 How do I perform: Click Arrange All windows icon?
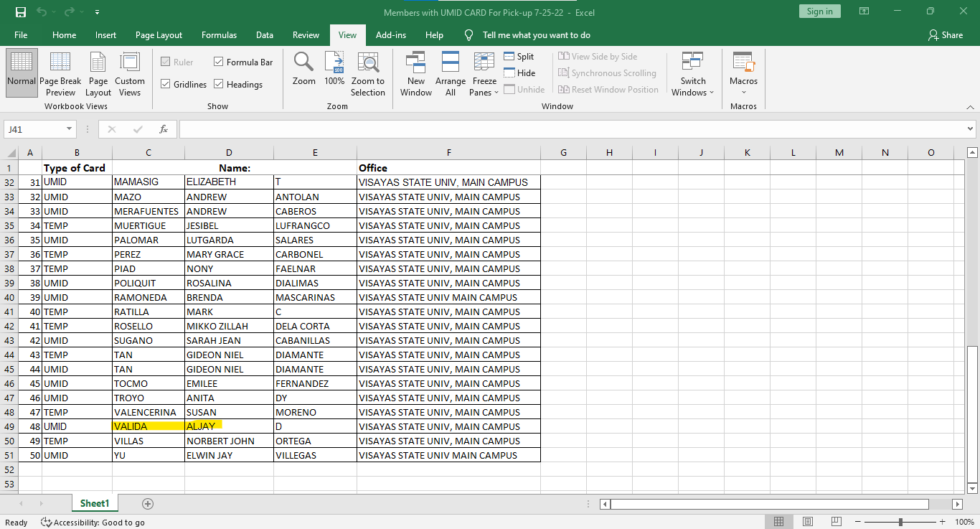(x=451, y=62)
